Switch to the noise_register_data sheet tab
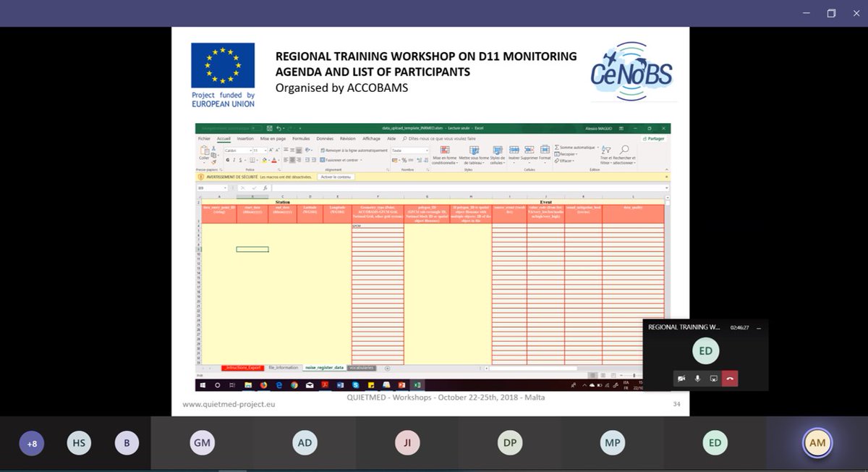 click(324, 368)
